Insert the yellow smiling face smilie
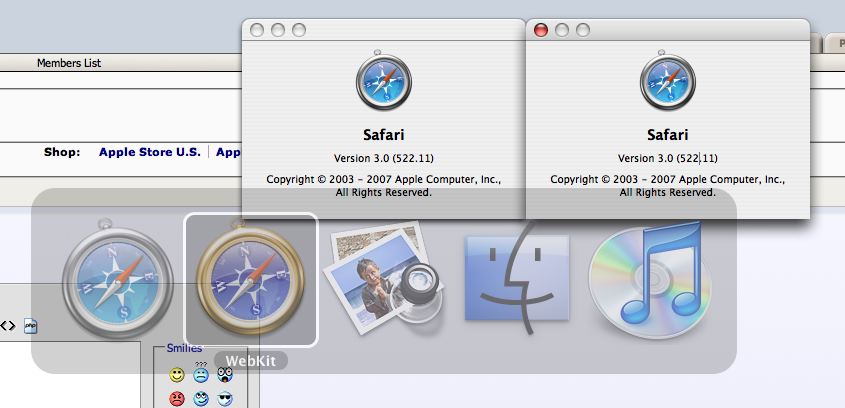 tap(177, 375)
